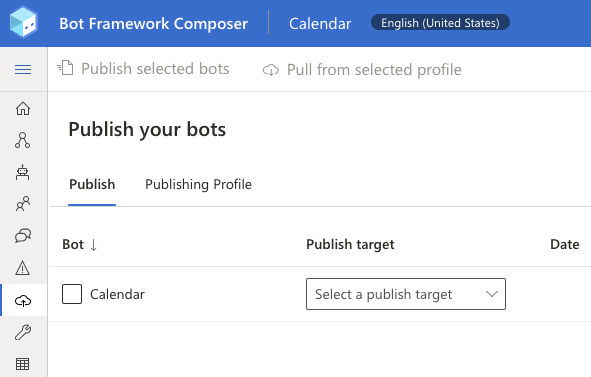The width and height of the screenshot is (591, 377).
Task: Open the Select a publish target dropdown
Action: (x=406, y=294)
